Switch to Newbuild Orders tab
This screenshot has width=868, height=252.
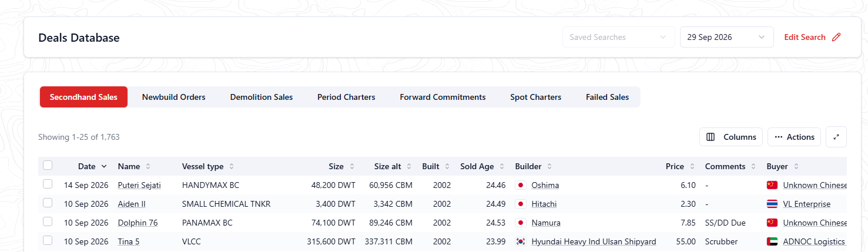[x=174, y=97]
